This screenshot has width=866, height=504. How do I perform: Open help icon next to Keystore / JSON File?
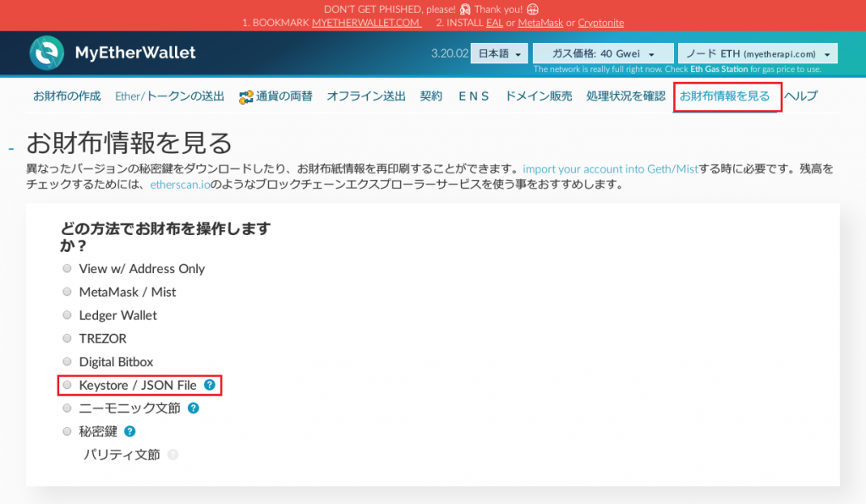[210, 385]
